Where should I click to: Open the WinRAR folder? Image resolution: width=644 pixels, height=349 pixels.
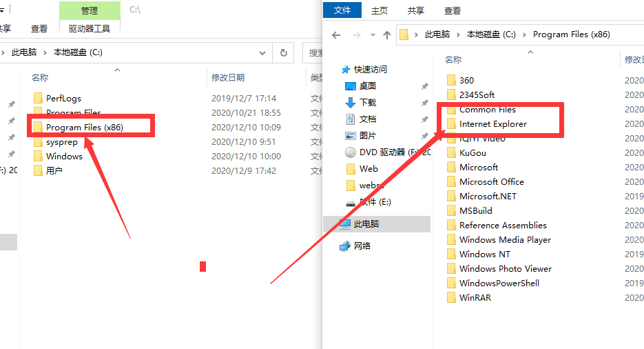(475, 297)
